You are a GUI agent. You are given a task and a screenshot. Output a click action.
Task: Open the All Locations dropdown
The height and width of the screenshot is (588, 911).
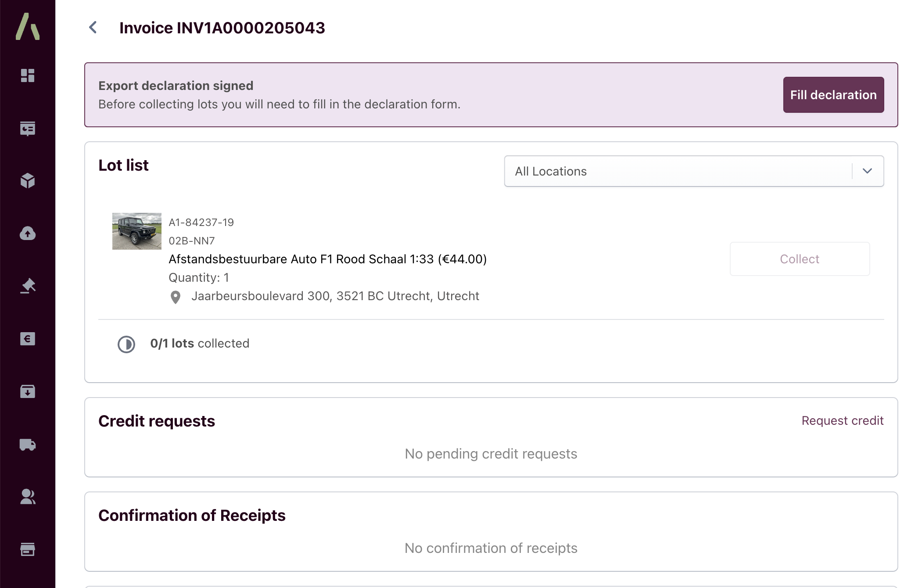[678, 171]
